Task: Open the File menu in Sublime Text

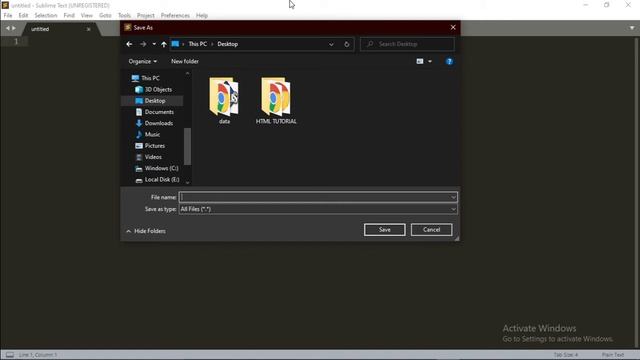Action: [8, 16]
